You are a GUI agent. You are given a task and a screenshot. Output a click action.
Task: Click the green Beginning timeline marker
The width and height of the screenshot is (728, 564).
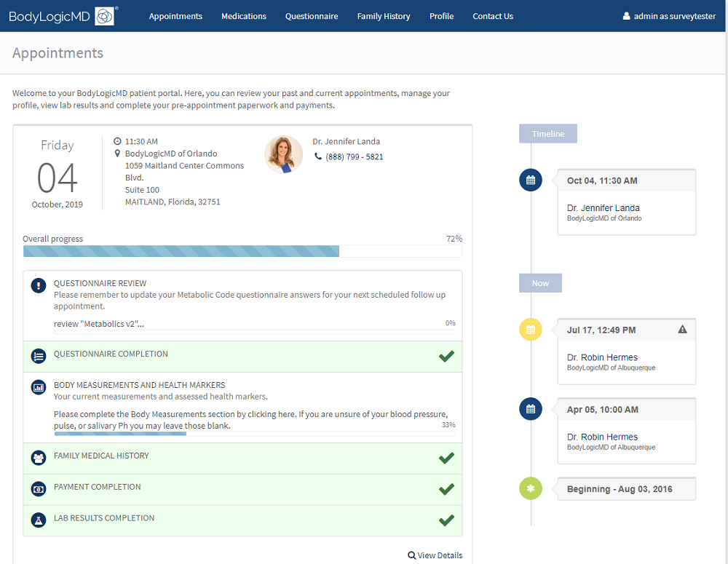click(531, 488)
